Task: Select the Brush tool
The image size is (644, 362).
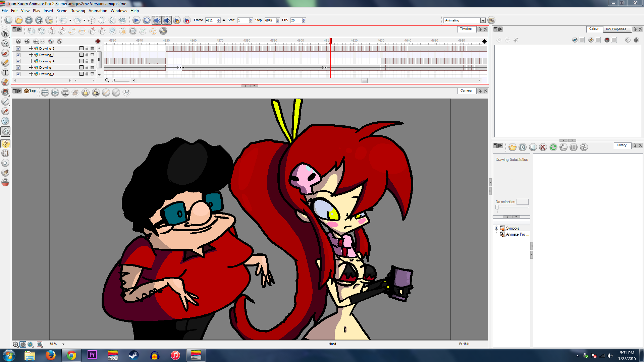Action: click(5, 53)
